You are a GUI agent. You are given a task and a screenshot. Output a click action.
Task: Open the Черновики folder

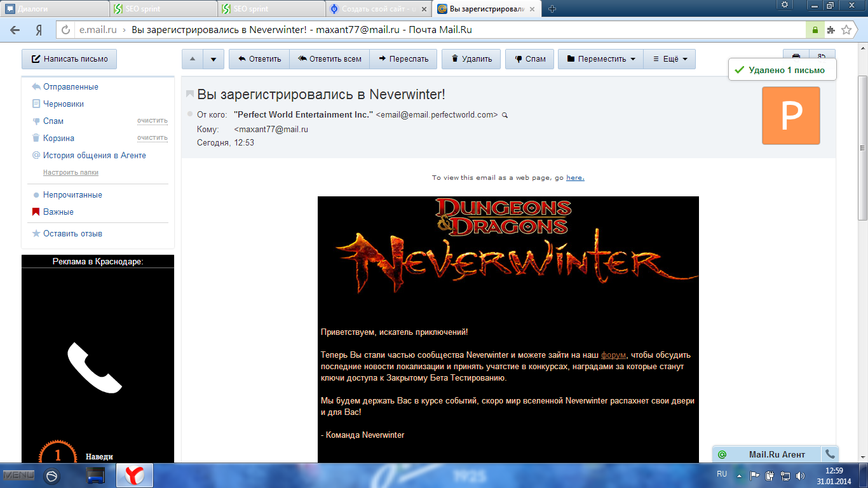pyautogui.click(x=64, y=104)
